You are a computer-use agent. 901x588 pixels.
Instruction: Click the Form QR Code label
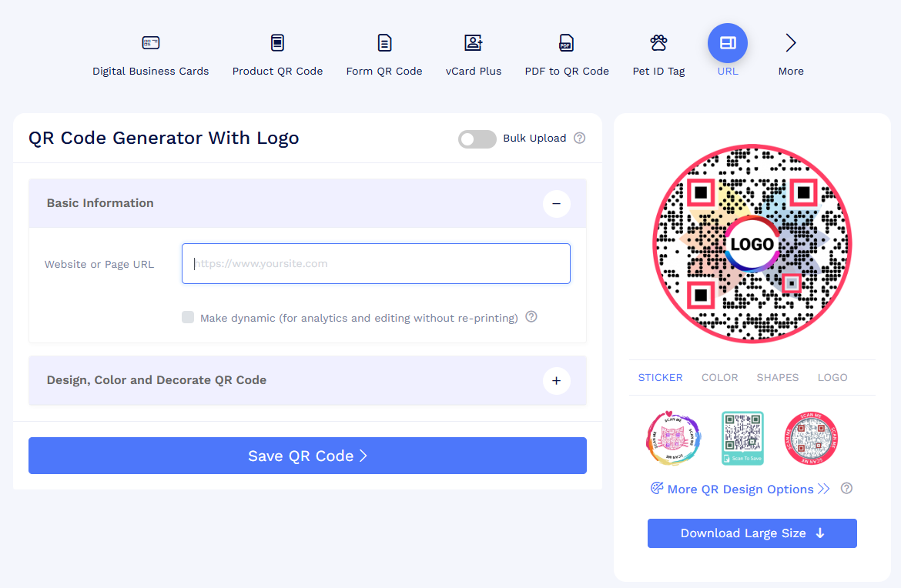tap(384, 72)
